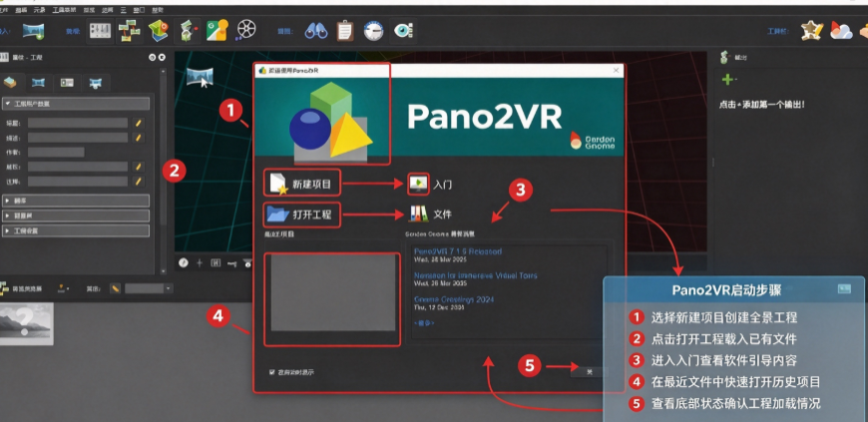Image resolution: width=868 pixels, height=422 pixels.
Task: Select the third properties tab with card icon
Action: point(67,83)
